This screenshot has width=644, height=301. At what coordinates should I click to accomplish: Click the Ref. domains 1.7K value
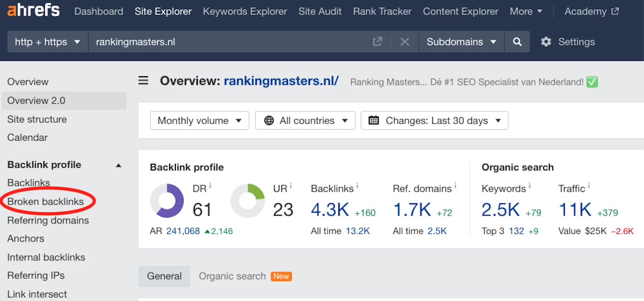pos(412,210)
